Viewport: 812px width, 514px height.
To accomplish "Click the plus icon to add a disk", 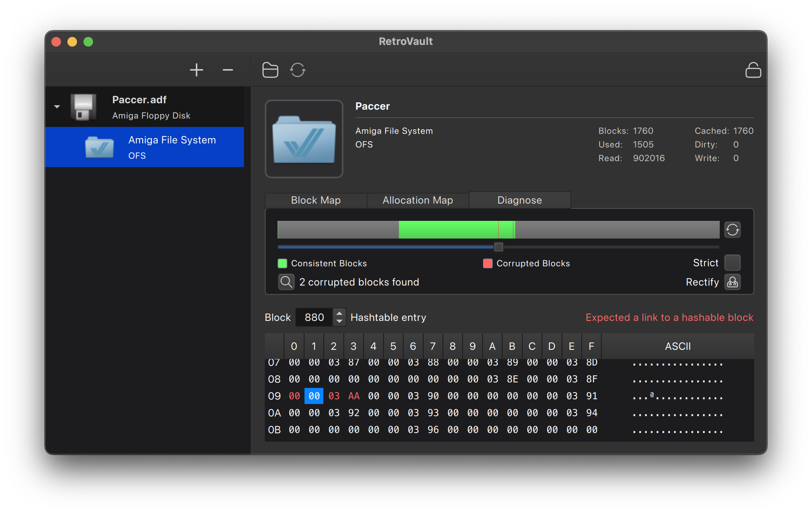I will point(196,70).
